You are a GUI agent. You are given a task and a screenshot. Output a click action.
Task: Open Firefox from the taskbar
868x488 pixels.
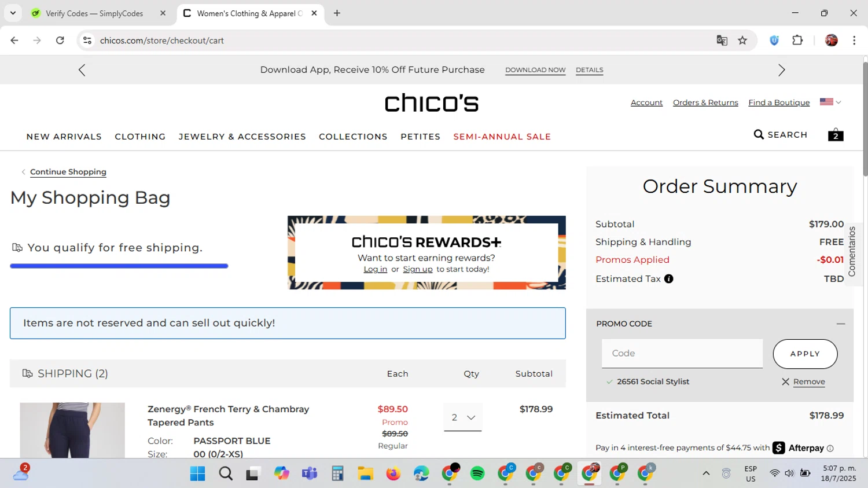pos(393,474)
